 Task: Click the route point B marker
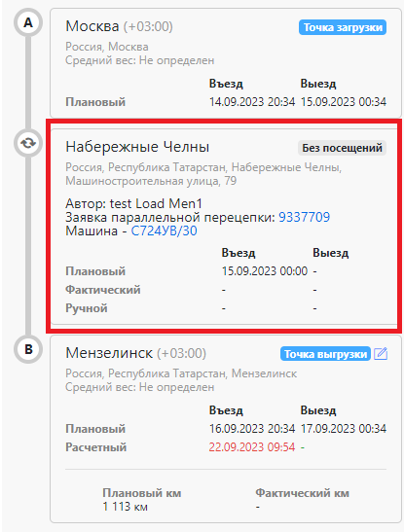click(28, 349)
